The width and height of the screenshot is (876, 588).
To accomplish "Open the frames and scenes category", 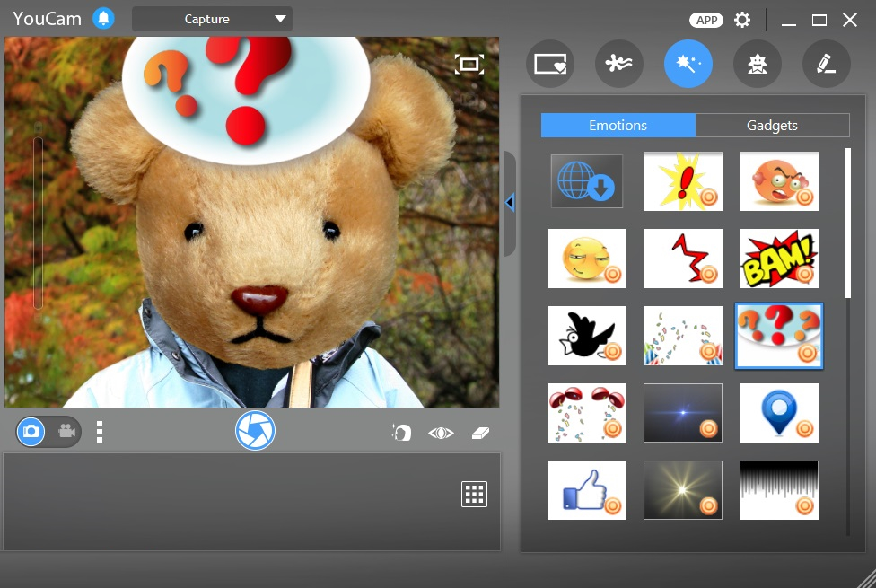I will 550,64.
